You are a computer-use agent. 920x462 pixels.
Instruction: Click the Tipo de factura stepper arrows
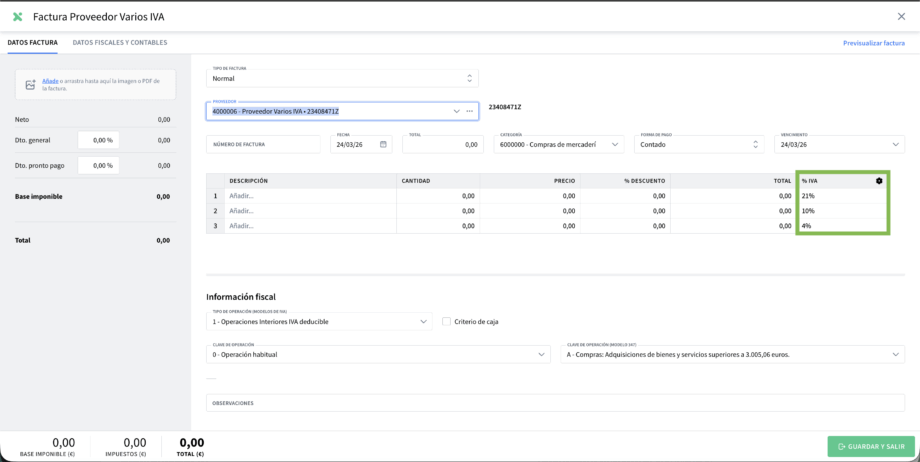coord(469,78)
